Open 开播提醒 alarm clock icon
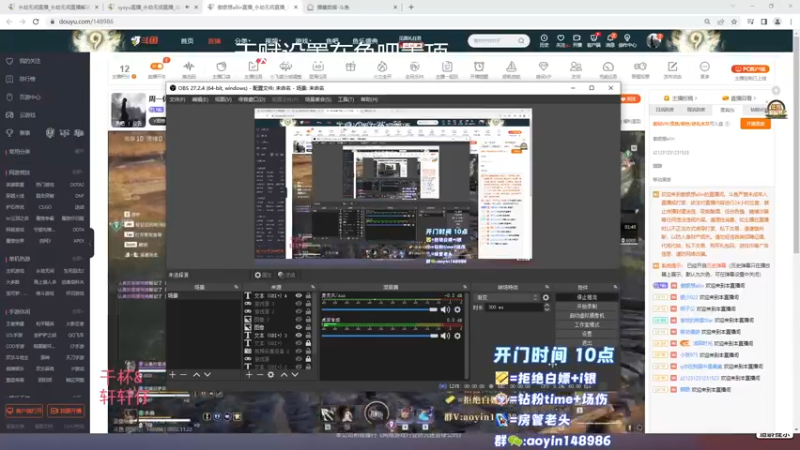Viewport: 800px width, 450px height. point(479,67)
